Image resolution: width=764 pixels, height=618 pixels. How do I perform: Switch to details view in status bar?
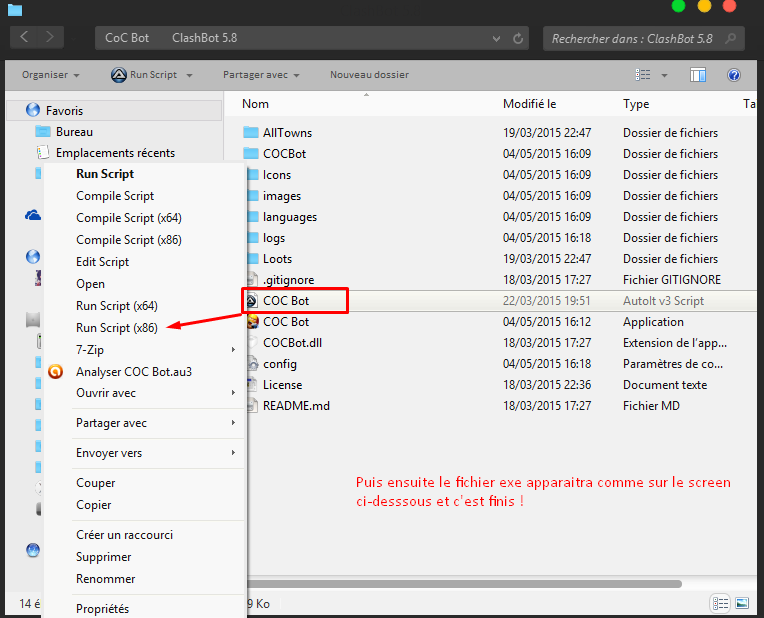[721, 603]
